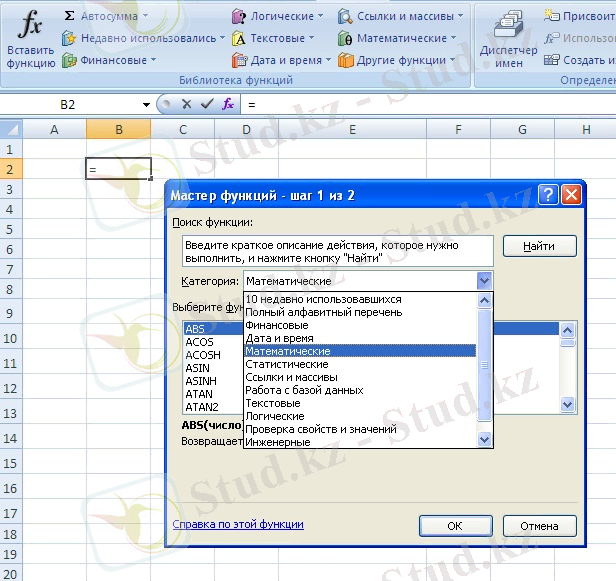Expand the Категория combo box arrow
The width and height of the screenshot is (616, 581).
point(485,282)
